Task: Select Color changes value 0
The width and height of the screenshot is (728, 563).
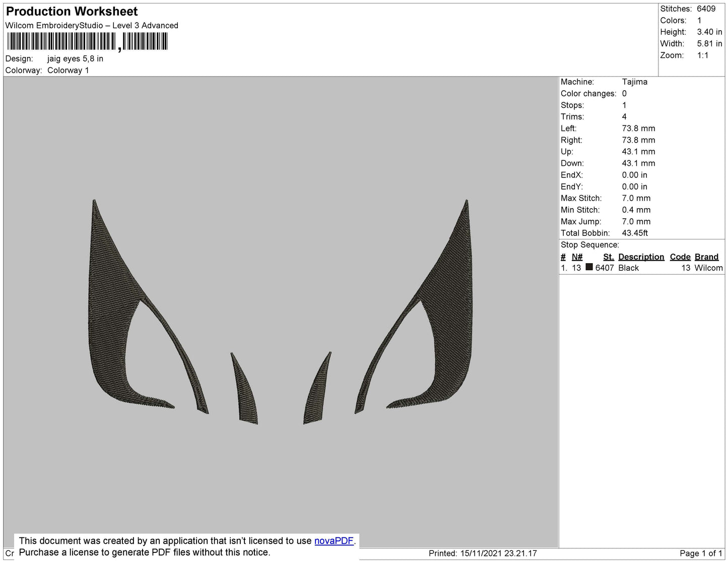Action: pos(624,93)
